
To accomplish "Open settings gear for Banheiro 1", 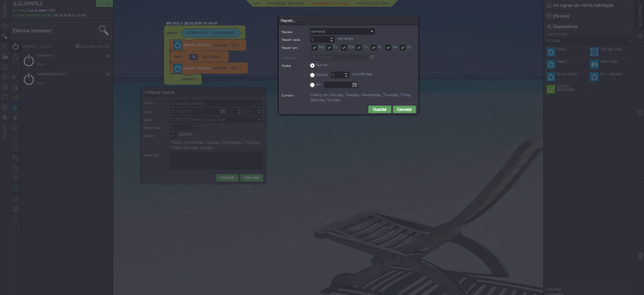I will pyautogui.click(x=109, y=56).
